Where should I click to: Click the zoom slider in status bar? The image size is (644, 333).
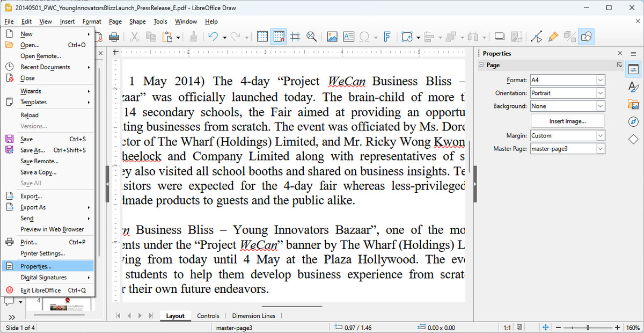588,328
